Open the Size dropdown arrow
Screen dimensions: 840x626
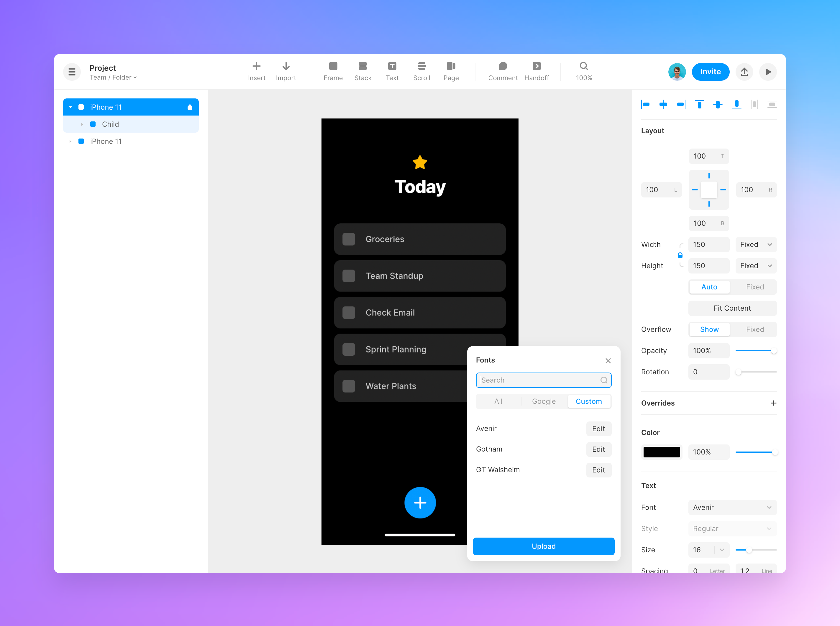tap(722, 550)
